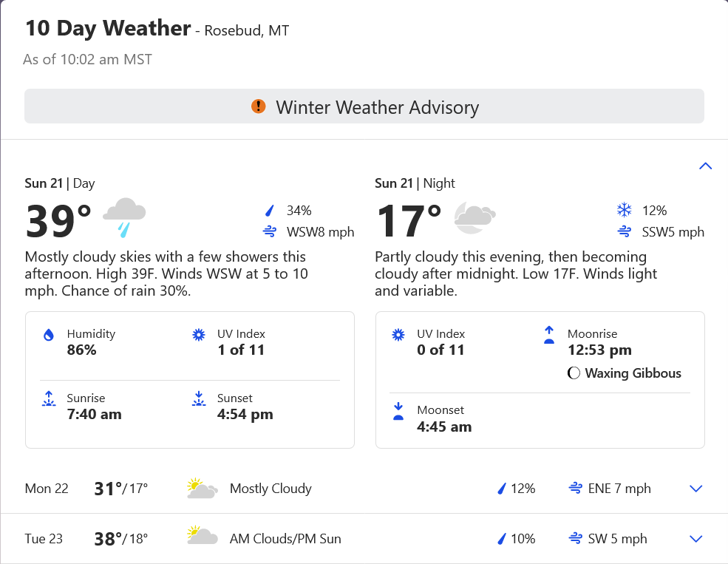Click the sunset icon above 4:54 pm
The height and width of the screenshot is (564, 728).
tap(198, 399)
